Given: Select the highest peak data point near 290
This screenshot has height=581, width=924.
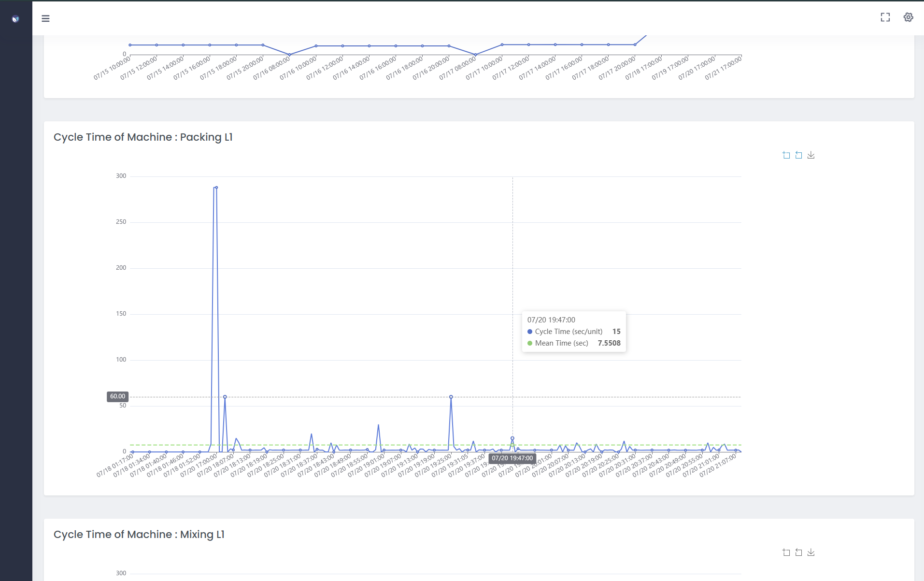Looking at the screenshot, I should click(216, 188).
